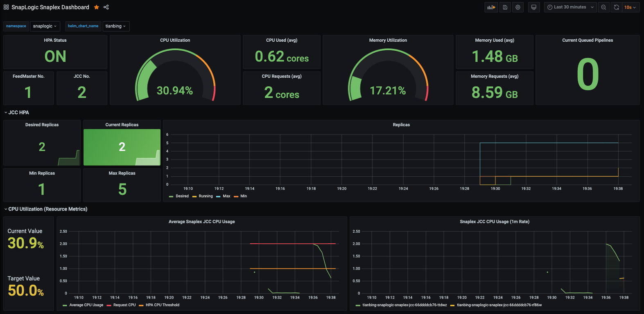644x314 pixels.
Task: Click the dashboard grid icon beside the title
Action: pos(6,7)
